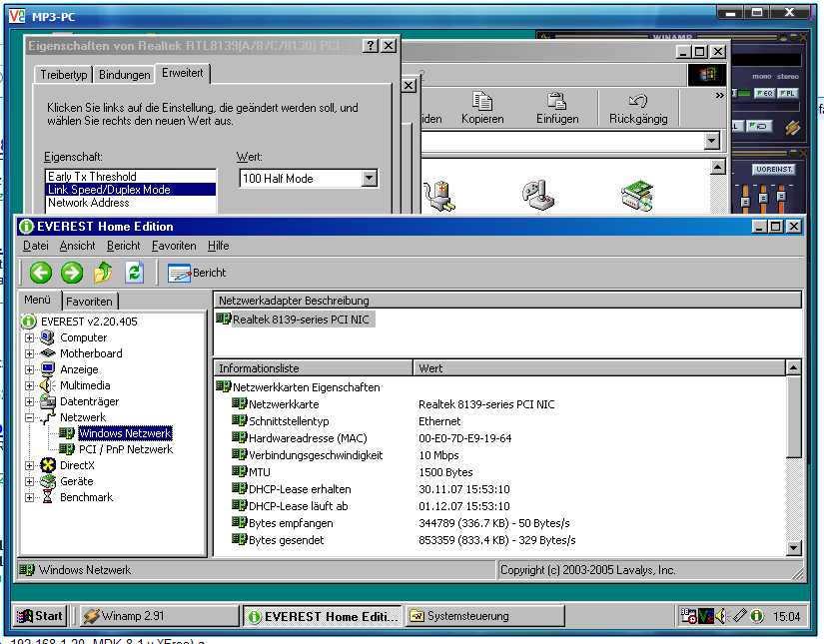
Task: Select the Hardwareadresse (MAC) row
Action: 500,438
